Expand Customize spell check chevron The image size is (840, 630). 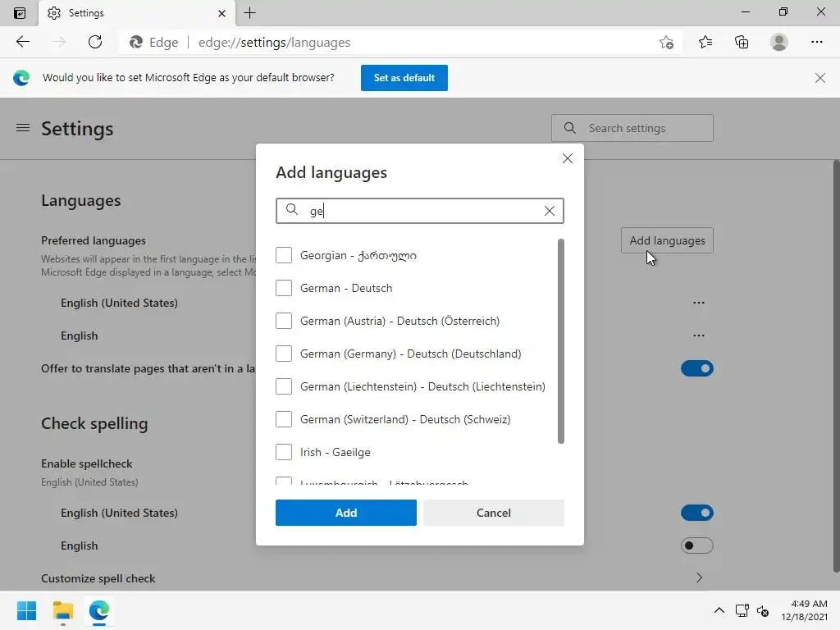[699, 578]
